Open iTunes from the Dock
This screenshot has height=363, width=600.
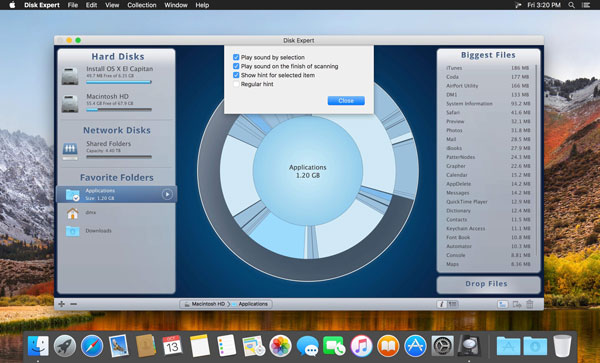361,345
